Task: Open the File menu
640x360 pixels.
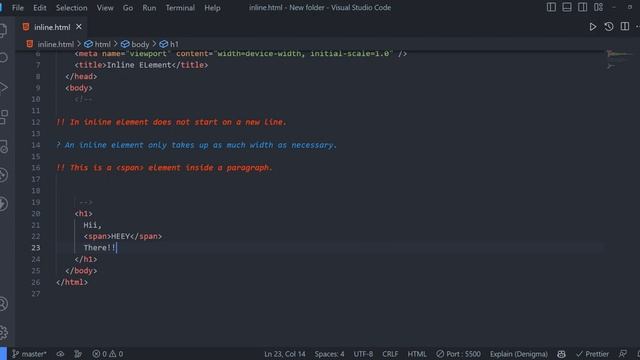Action: coord(18,8)
